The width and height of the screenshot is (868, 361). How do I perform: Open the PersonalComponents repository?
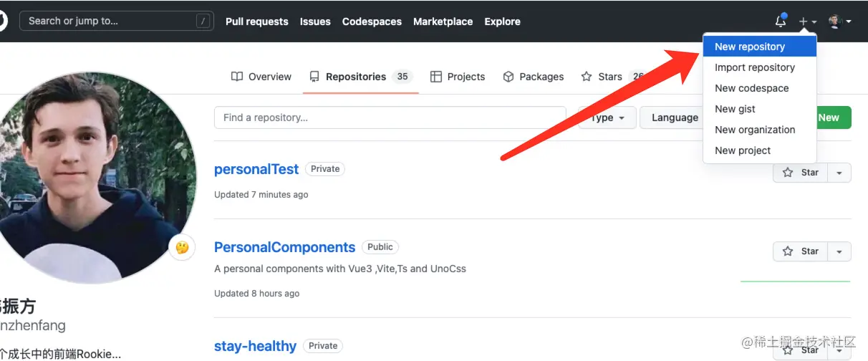pyautogui.click(x=284, y=247)
